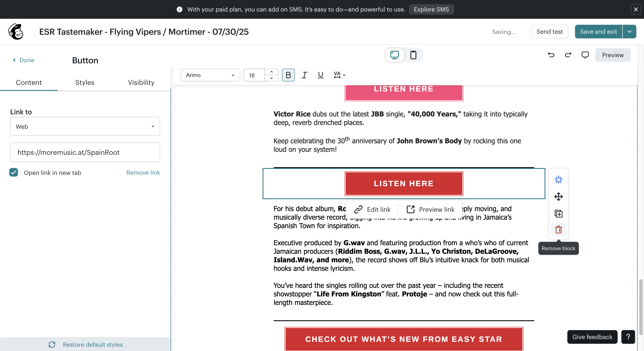Click the vertical scrollbar thumb

(x=641, y=307)
